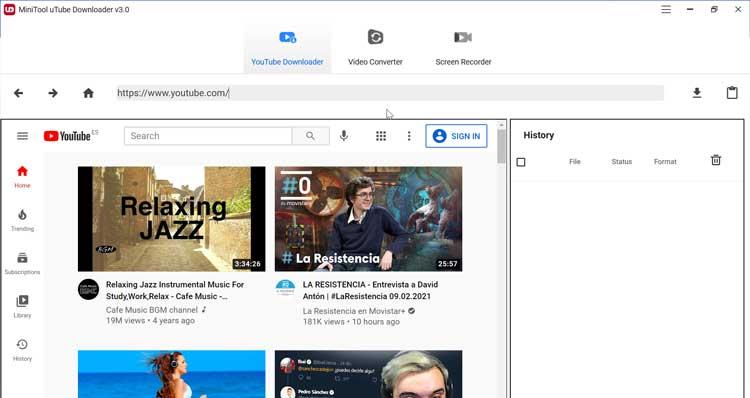Click the 19M views text

point(125,321)
